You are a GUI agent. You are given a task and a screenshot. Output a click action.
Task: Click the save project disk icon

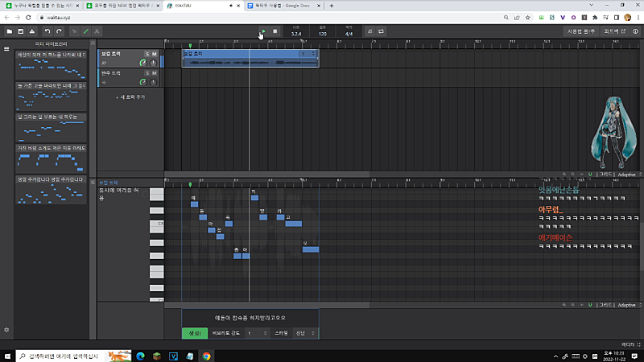point(20,31)
